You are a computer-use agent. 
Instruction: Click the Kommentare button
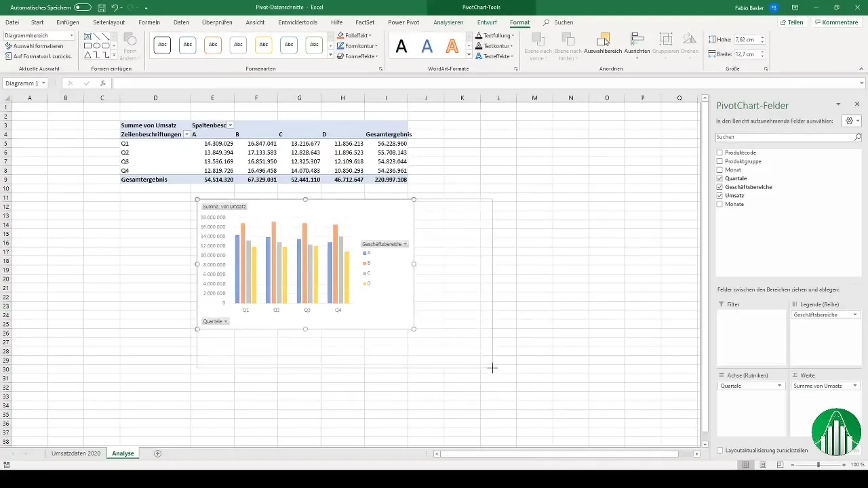[x=836, y=22]
